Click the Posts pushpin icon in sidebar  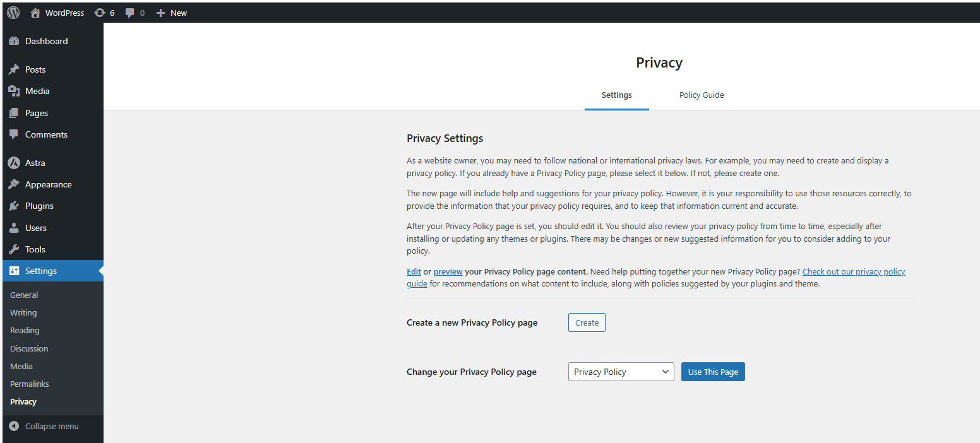(x=14, y=69)
